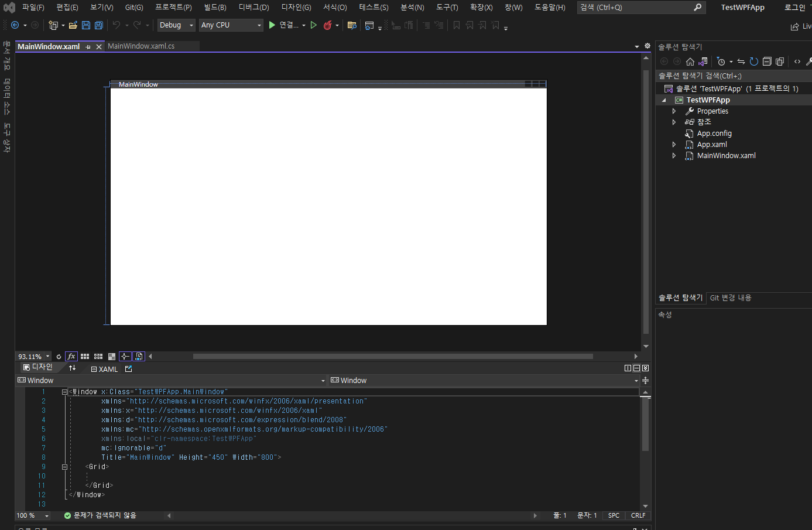Toggle the artboard checkerboard background button
The width and height of the screenshot is (812, 530).
[112, 356]
